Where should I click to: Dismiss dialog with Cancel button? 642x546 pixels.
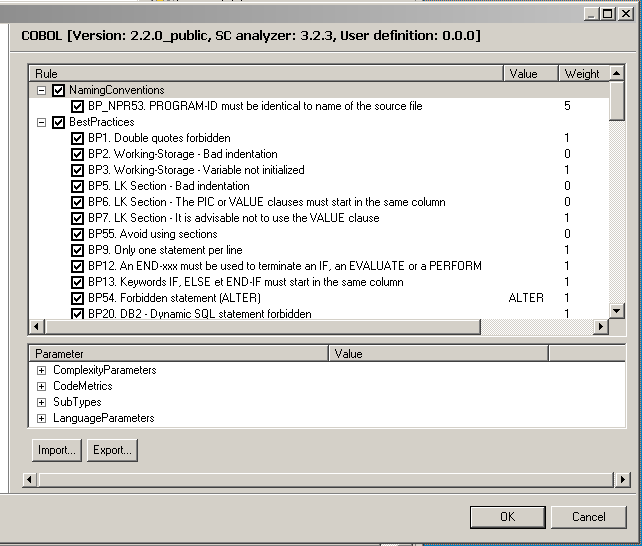[x=588, y=517]
